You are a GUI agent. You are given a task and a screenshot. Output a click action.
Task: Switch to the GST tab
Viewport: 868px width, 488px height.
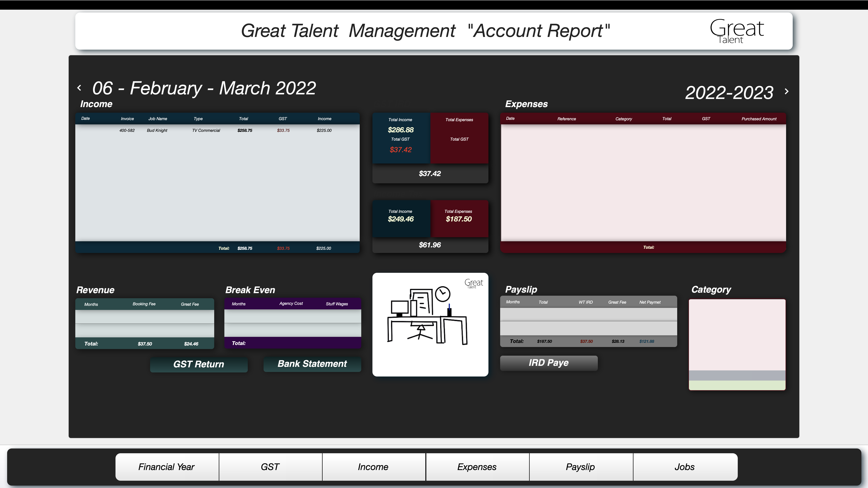(270, 467)
